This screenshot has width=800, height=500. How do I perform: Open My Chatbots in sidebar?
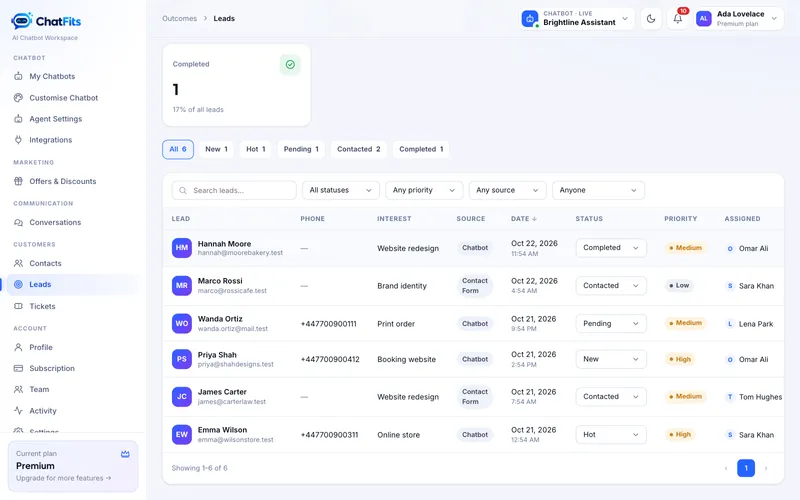(x=52, y=76)
